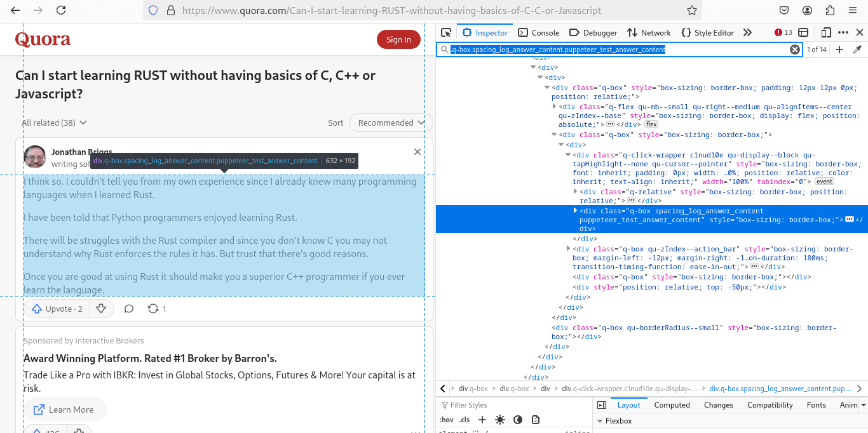868x433 pixels.
Task: Open the extensions puzzle icon
Action: (830, 10)
